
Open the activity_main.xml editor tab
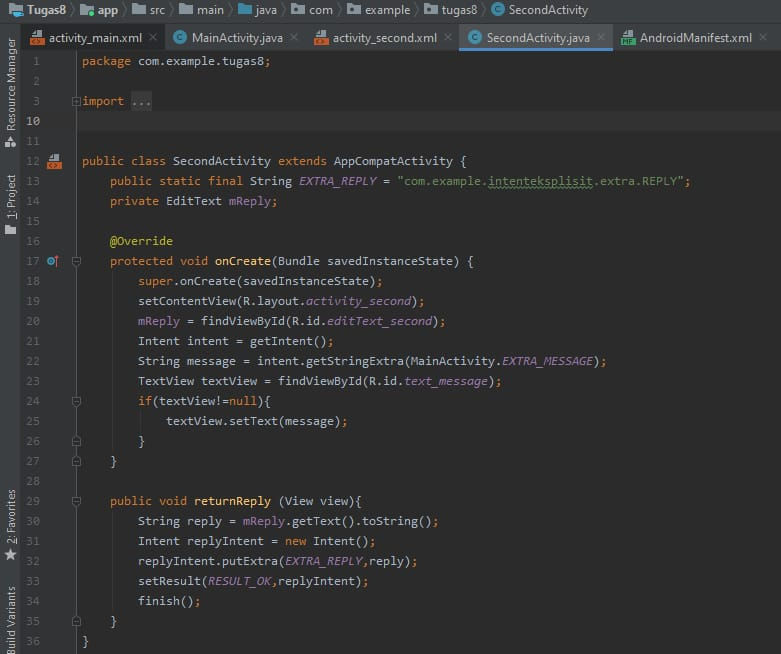95,38
